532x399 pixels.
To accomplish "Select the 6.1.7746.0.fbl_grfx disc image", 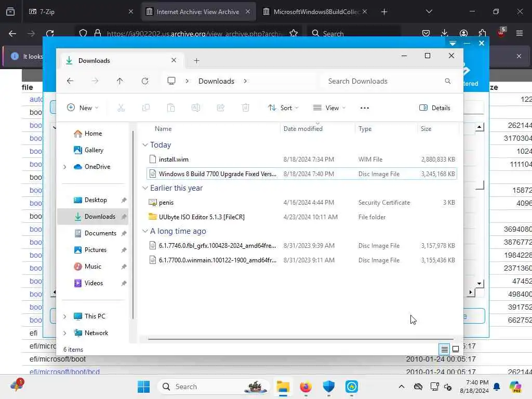I will tap(302, 245).
